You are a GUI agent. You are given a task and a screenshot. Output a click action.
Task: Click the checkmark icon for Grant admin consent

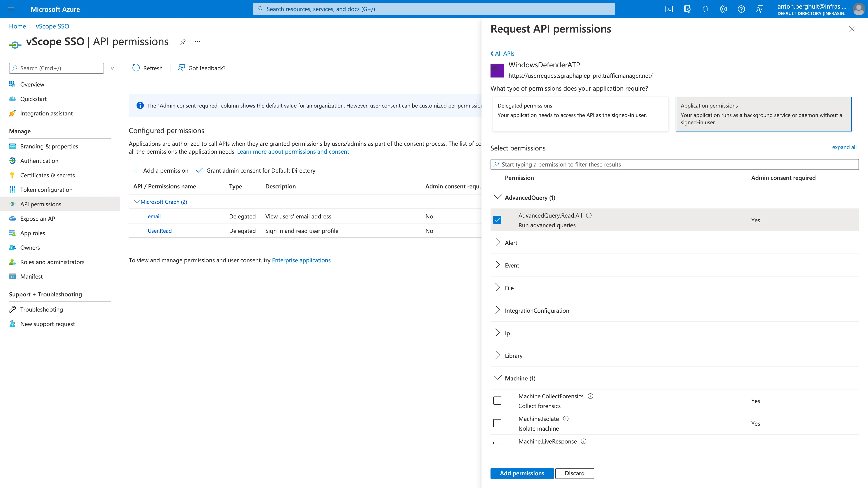199,170
